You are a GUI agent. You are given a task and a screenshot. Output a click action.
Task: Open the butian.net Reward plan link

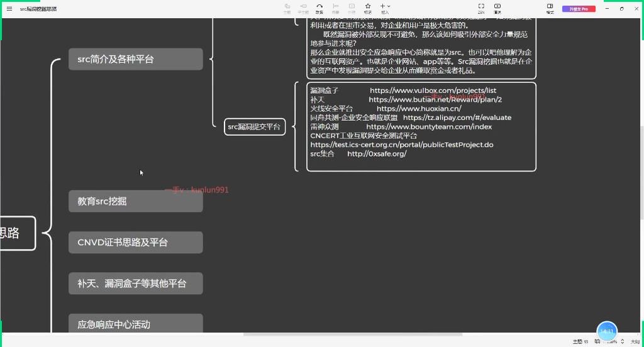[x=435, y=99]
